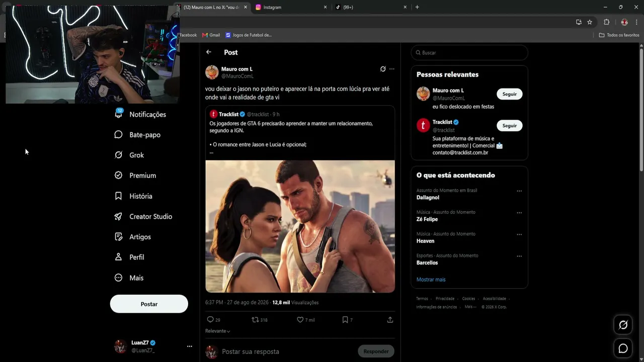Open Artigos in the sidebar

[132, 237]
